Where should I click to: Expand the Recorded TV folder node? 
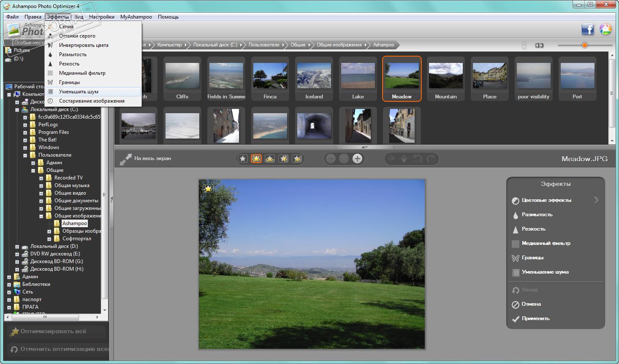[x=41, y=178]
